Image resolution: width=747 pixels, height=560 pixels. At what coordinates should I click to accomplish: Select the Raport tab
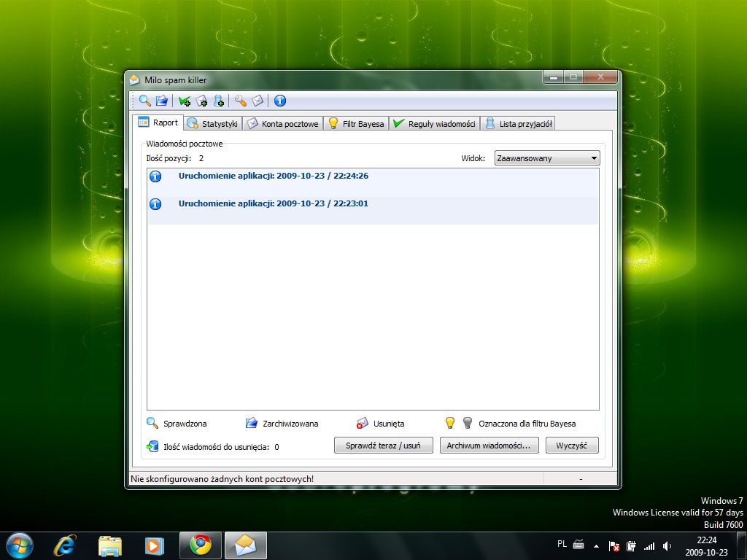[158, 122]
